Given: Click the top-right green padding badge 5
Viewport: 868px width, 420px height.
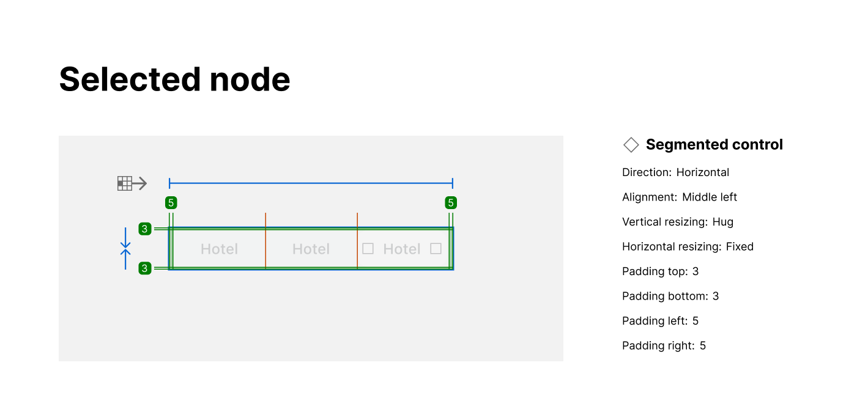Looking at the screenshot, I should pos(451,203).
